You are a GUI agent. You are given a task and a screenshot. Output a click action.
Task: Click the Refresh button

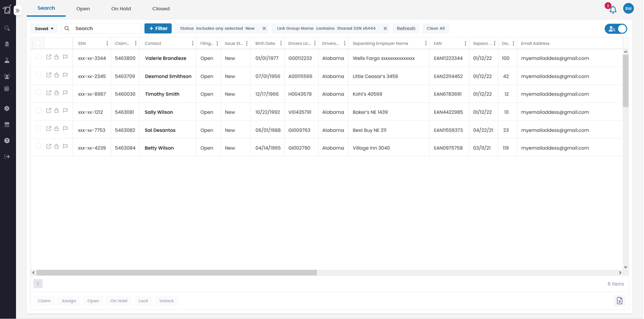pos(406,28)
